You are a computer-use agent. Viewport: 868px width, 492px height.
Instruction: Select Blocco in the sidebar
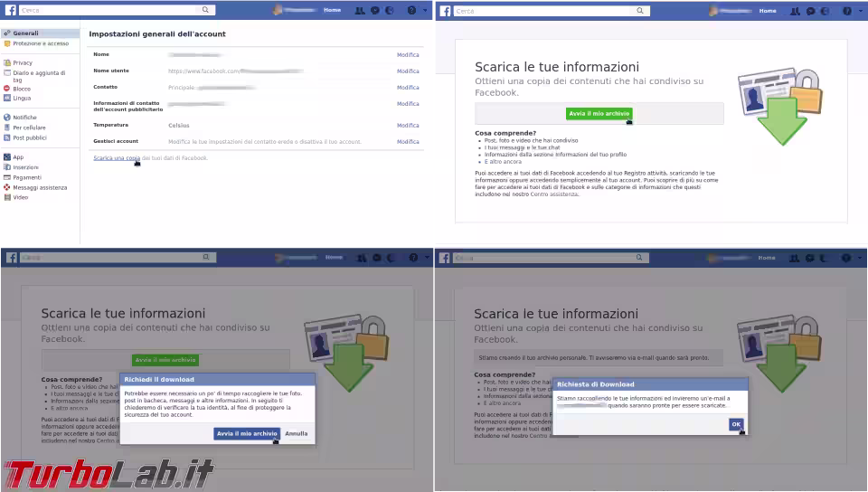(x=22, y=89)
